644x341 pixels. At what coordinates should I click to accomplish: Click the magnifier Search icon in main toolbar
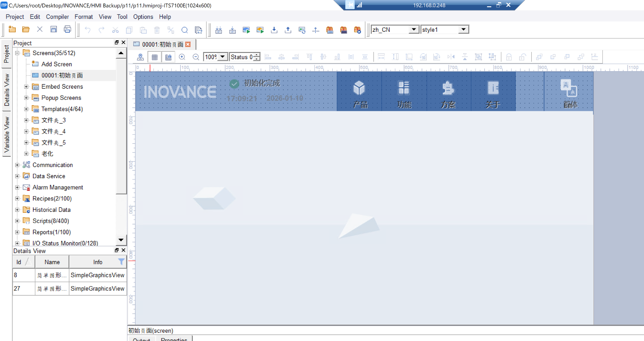[x=185, y=30]
